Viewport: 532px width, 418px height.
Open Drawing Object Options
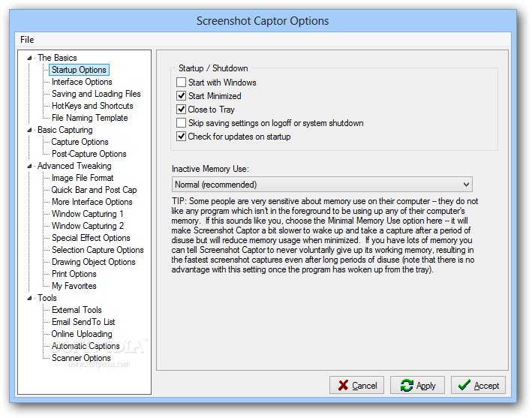tap(93, 262)
